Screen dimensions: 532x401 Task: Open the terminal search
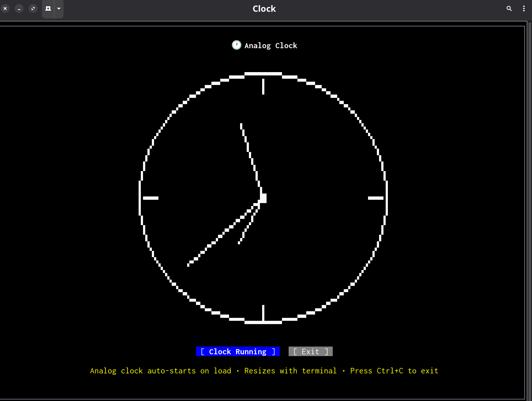tap(509, 8)
